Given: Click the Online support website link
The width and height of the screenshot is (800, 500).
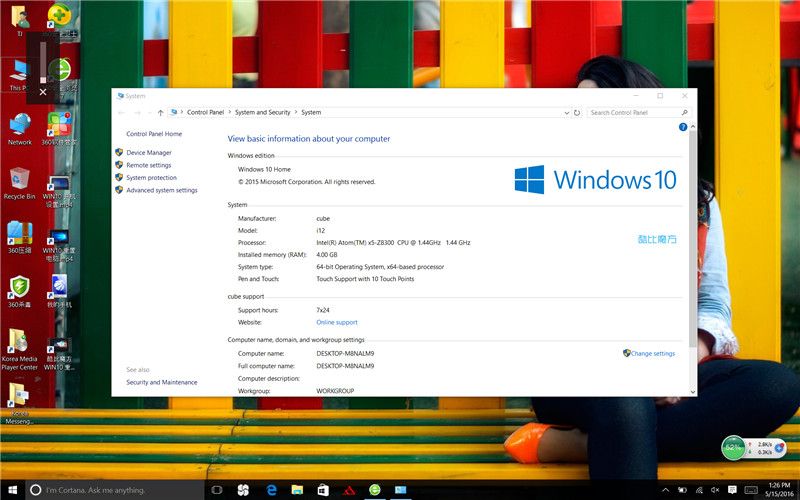Looking at the screenshot, I should (x=337, y=322).
